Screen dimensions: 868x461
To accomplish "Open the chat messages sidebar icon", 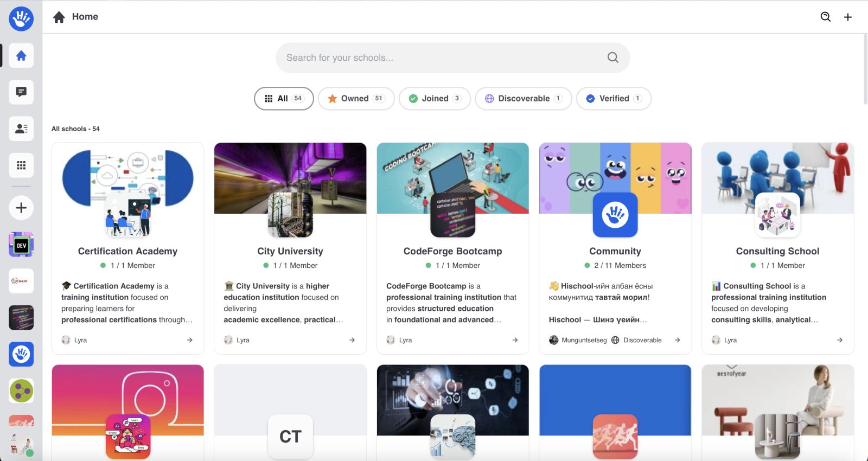I will 21,92.
